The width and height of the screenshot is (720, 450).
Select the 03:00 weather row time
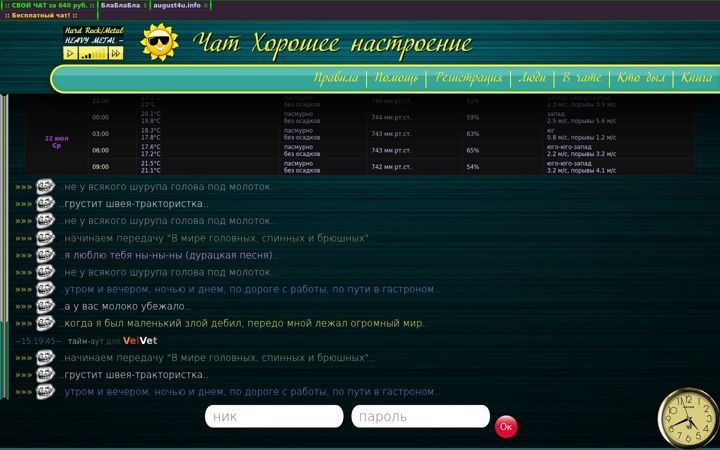coord(101,134)
